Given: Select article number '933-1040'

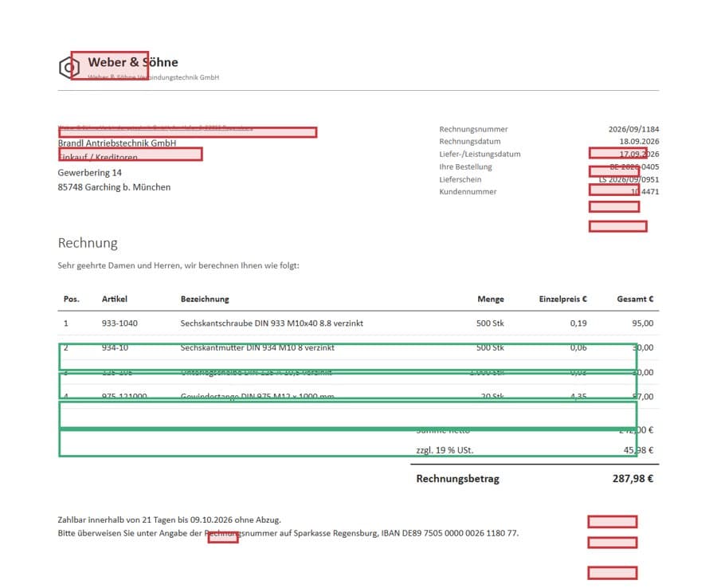Looking at the screenshot, I should 119,323.
